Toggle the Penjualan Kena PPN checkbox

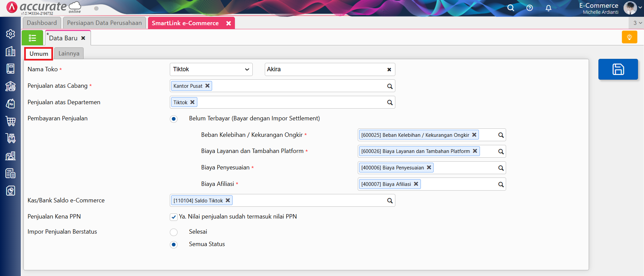174,217
